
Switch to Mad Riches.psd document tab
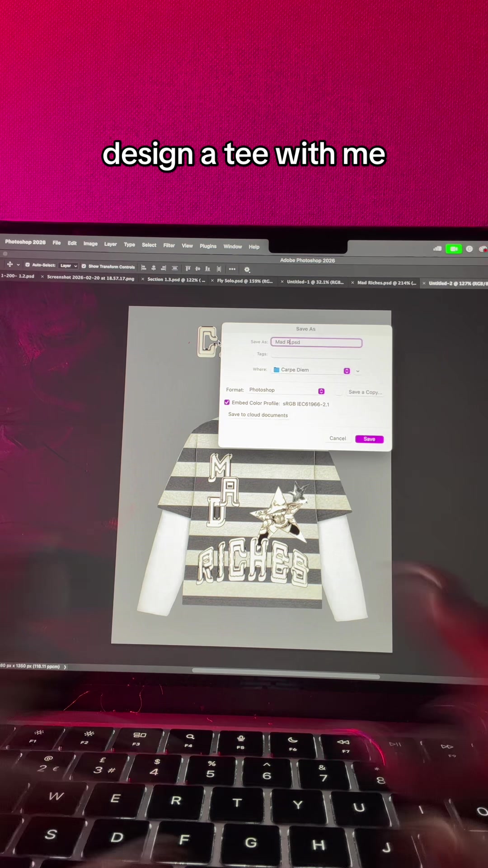[387, 283]
